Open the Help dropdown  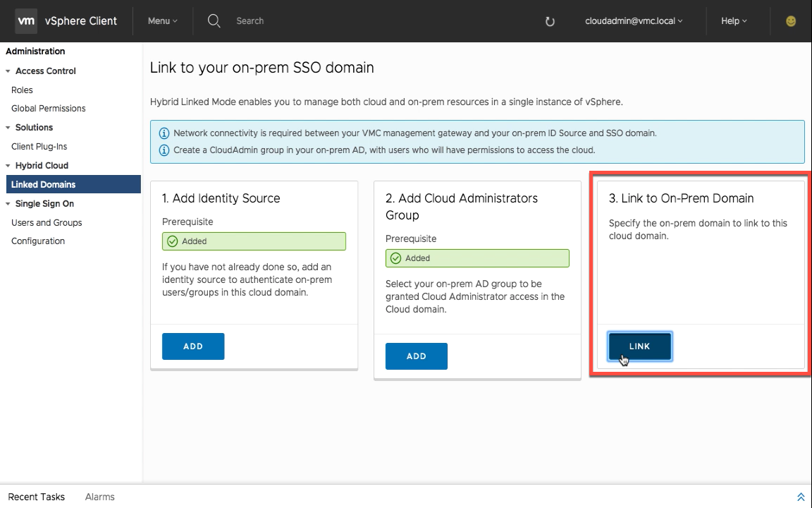(733, 21)
